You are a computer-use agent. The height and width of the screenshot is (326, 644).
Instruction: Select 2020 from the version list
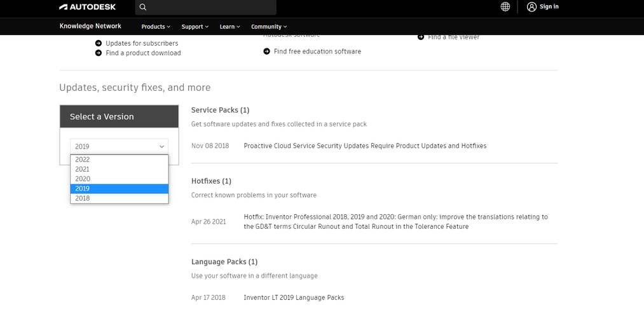[119, 179]
